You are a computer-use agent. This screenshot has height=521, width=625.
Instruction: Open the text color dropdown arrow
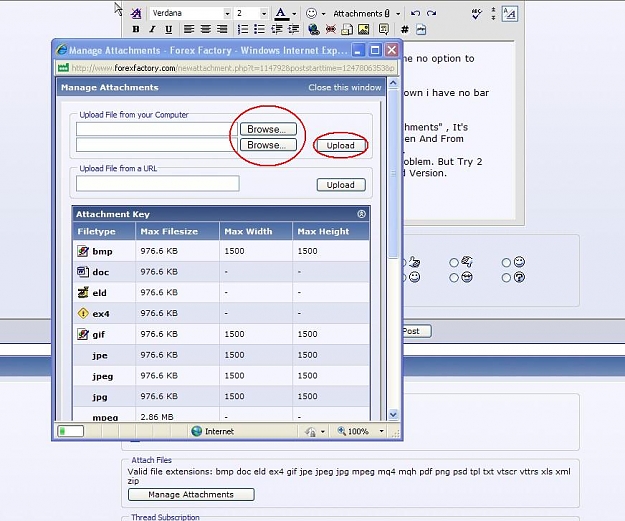(x=294, y=14)
